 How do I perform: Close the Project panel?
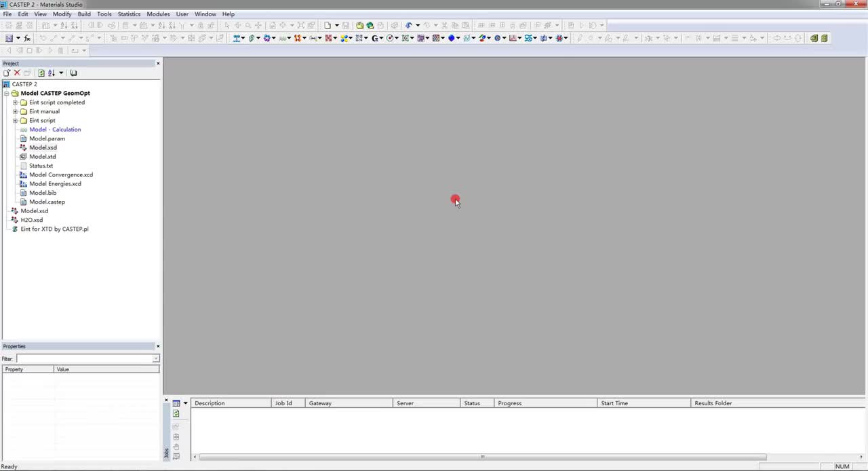(x=158, y=63)
